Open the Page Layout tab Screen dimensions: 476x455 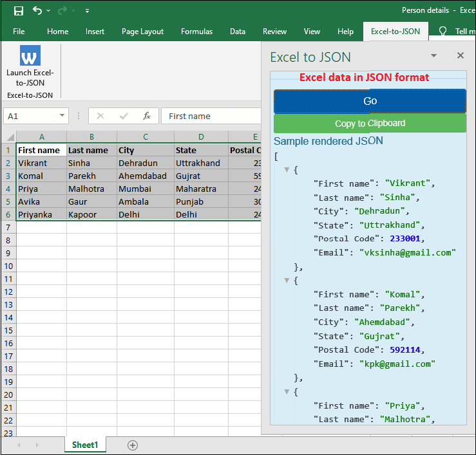(142, 32)
